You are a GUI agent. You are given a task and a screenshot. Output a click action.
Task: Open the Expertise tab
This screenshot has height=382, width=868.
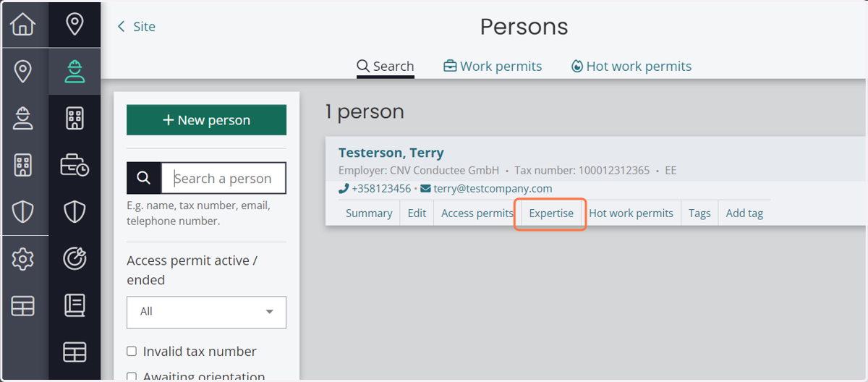pyautogui.click(x=551, y=213)
